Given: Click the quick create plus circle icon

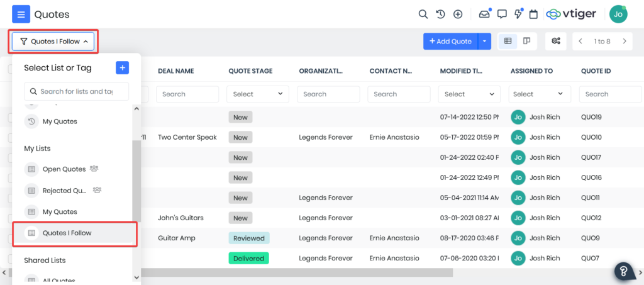Looking at the screenshot, I should pyautogui.click(x=458, y=14).
